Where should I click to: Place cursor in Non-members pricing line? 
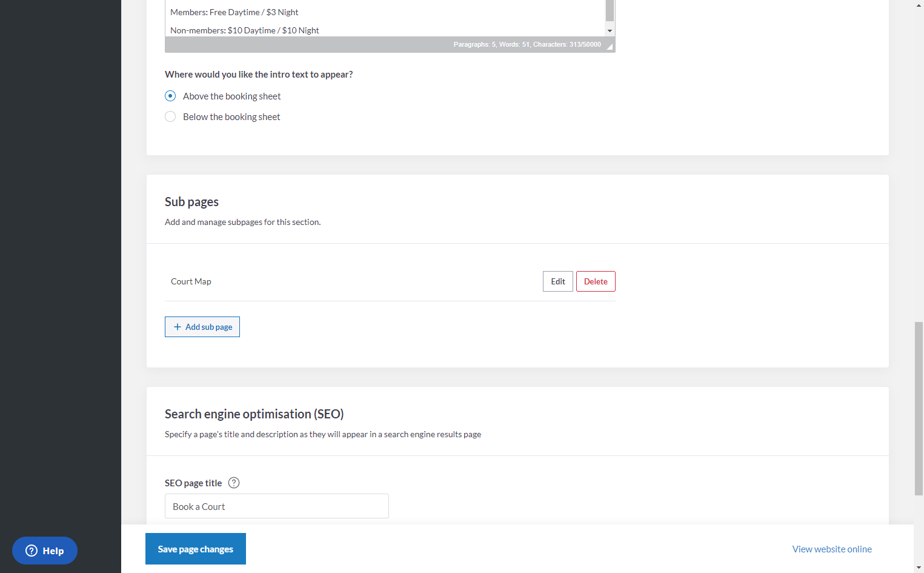click(x=245, y=30)
